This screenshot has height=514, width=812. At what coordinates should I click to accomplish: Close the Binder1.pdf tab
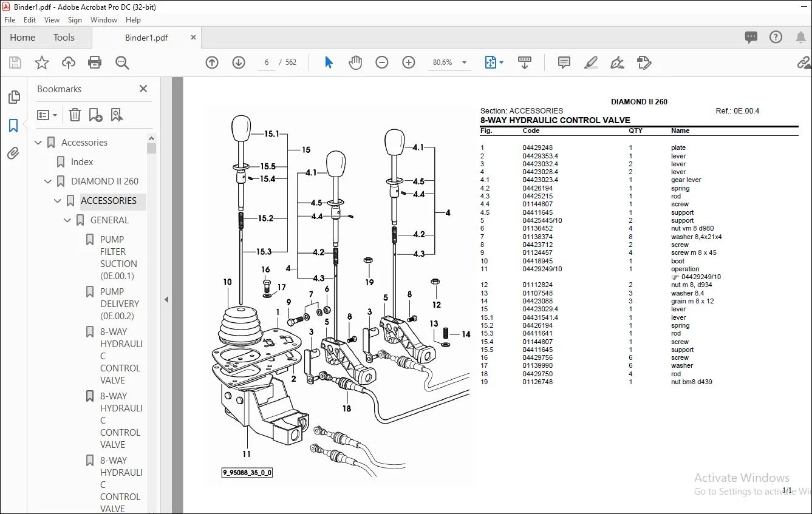click(194, 38)
